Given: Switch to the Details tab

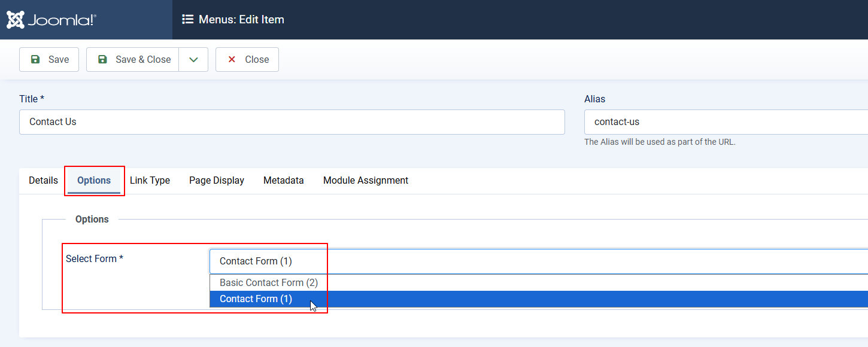Looking at the screenshot, I should tap(43, 180).
